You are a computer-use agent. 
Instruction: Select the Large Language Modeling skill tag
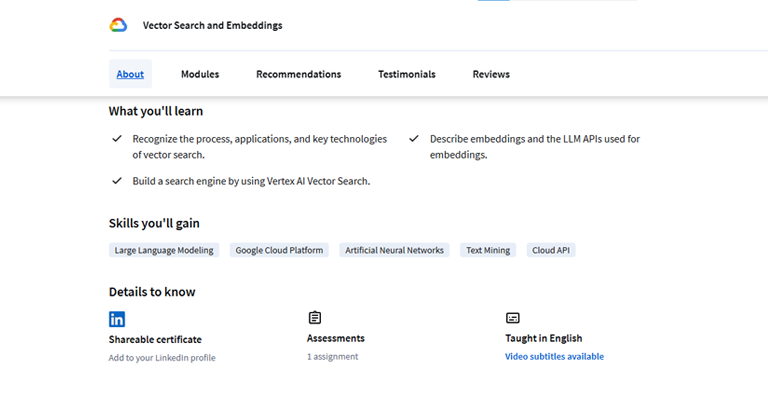pos(164,250)
